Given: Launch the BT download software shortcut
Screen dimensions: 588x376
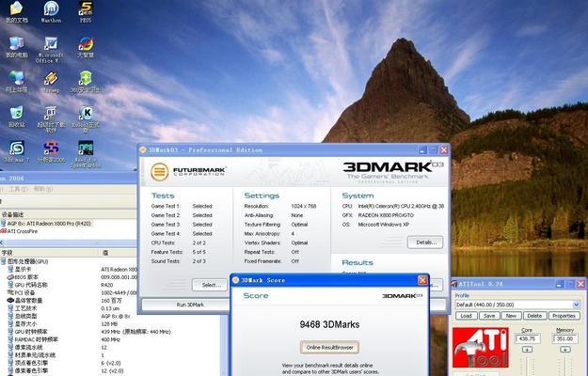Looking at the screenshot, I should 51,118.
